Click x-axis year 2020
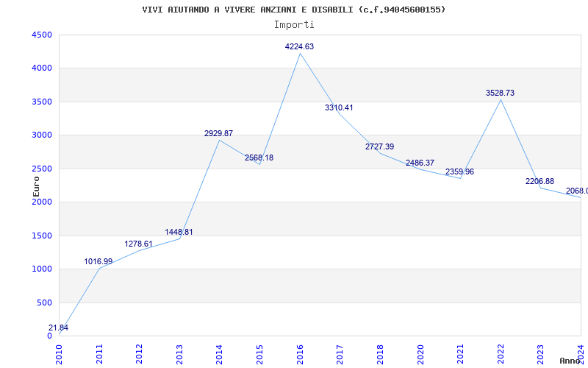 [x=420, y=355]
